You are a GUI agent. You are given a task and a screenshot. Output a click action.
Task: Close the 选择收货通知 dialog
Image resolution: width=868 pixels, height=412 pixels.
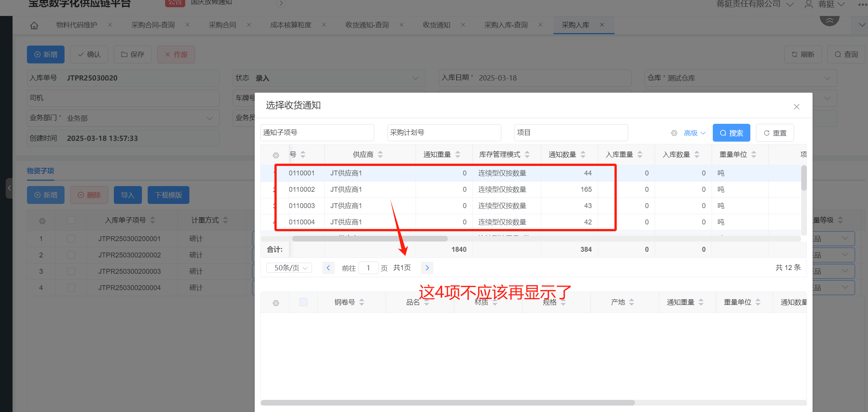797,107
